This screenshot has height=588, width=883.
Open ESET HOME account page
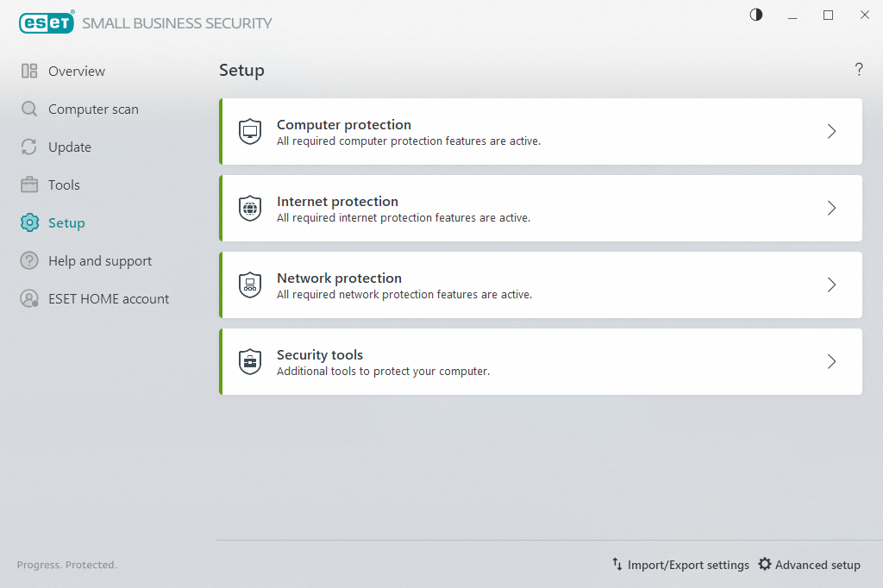pos(108,299)
